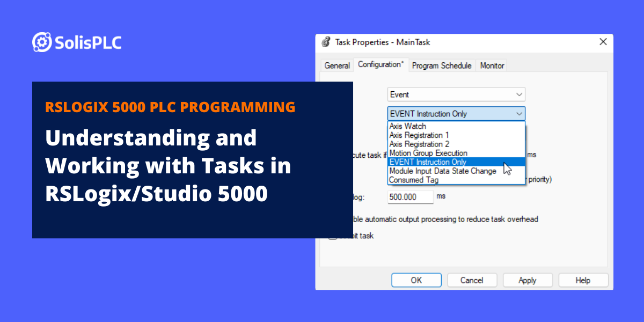
Task: Collapse the trigger selection dropdown
Action: (519, 114)
